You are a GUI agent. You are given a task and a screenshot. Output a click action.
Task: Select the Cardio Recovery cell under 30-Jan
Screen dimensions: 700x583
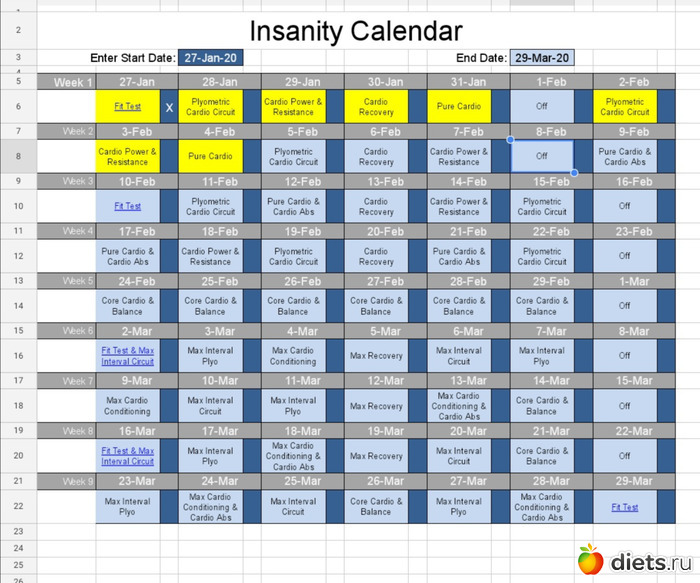(376, 106)
